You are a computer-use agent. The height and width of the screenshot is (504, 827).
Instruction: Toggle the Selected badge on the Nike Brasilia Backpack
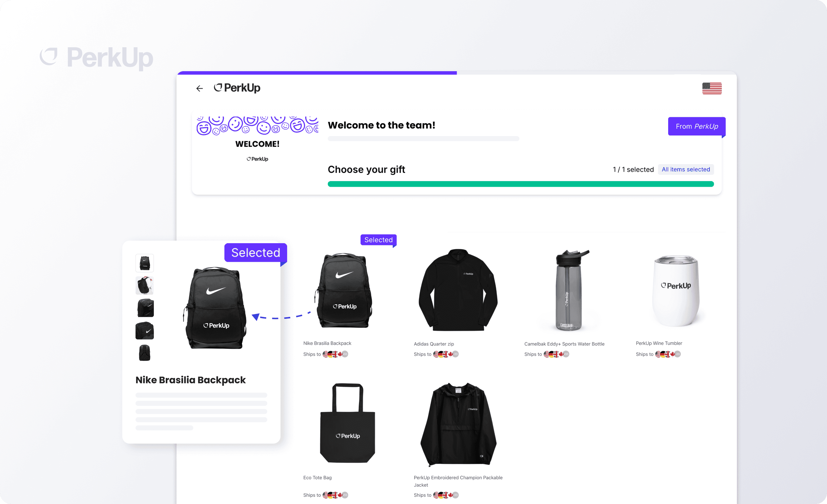[x=378, y=240]
